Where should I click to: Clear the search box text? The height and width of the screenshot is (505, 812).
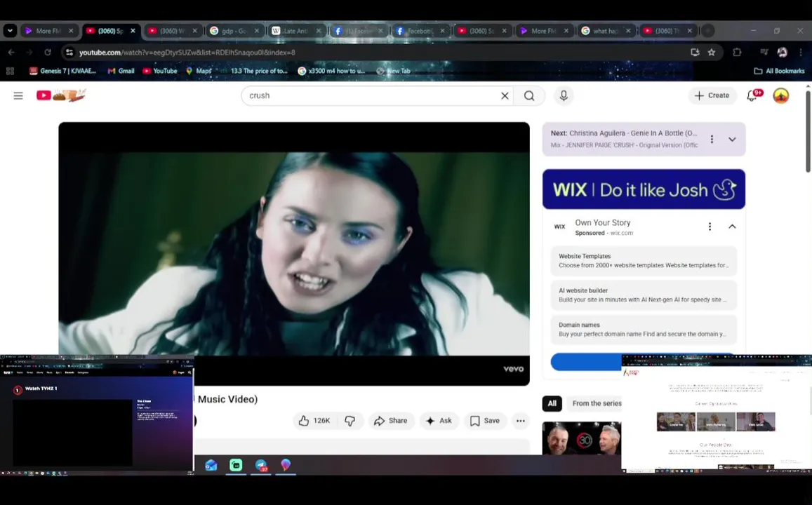click(x=505, y=95)
